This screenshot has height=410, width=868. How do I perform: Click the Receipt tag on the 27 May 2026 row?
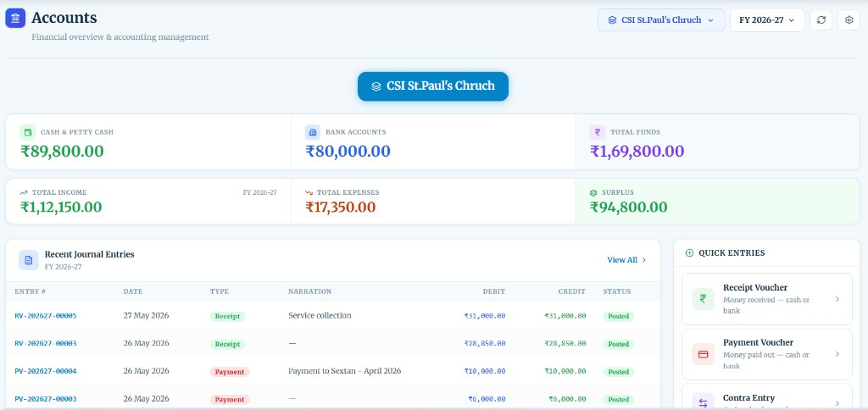pos(227,317)
